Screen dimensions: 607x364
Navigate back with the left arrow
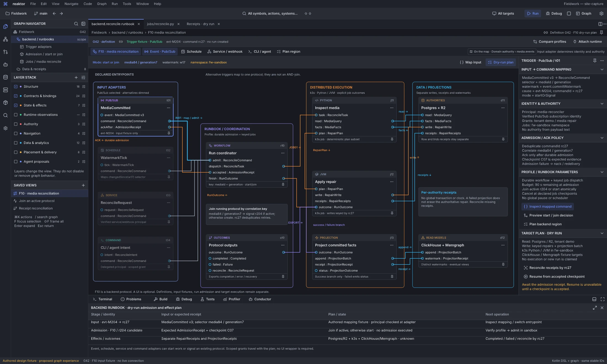pyautogui.click(x=54, y=14)
